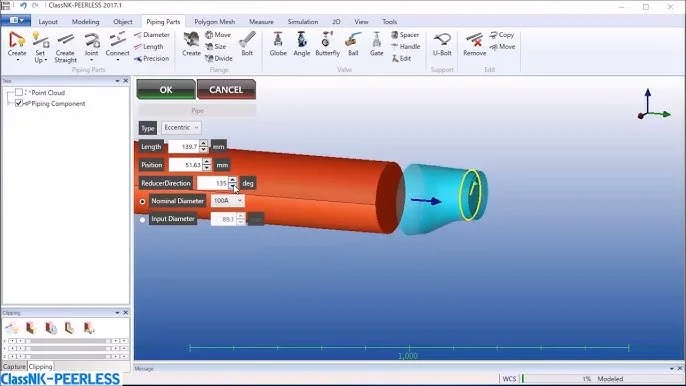Viewport: 686px width, 386px height.
Task: Open the Simulation tab
Action: pos(303,21)
